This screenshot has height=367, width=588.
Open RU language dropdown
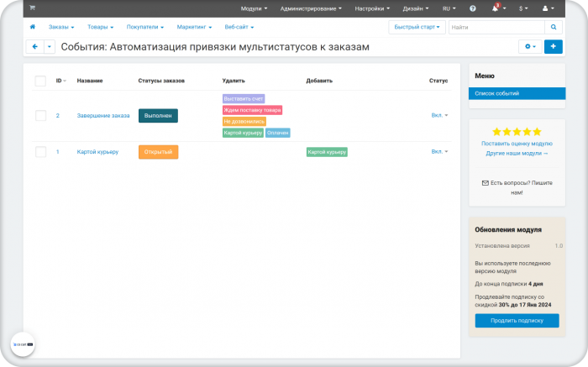[x=449, y=8]
